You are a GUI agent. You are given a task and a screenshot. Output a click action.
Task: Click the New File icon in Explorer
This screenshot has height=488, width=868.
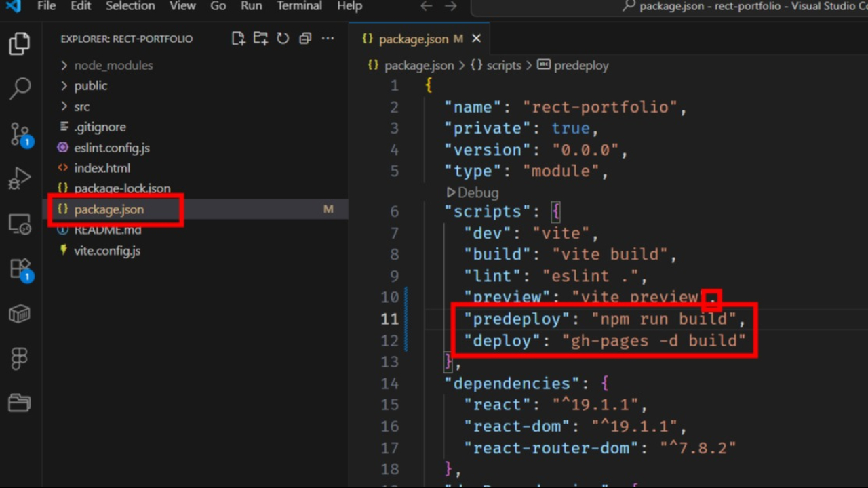238,39
